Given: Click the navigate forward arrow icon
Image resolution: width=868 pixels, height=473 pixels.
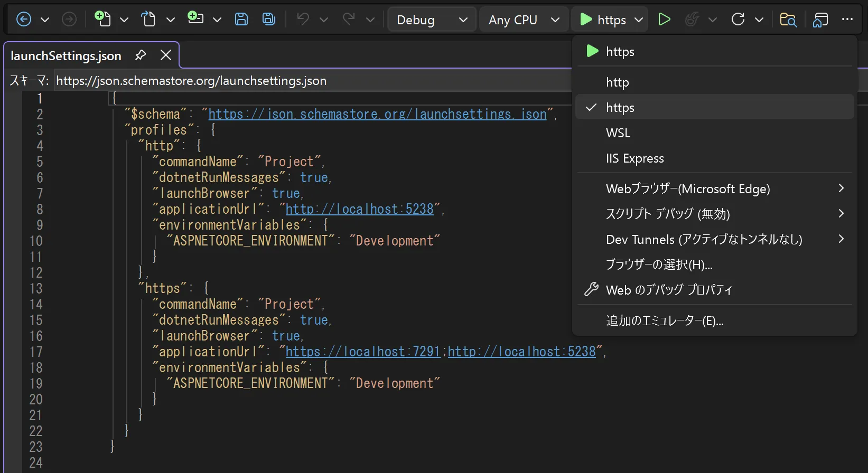Looking at the screenshot, I should (69, 20).
